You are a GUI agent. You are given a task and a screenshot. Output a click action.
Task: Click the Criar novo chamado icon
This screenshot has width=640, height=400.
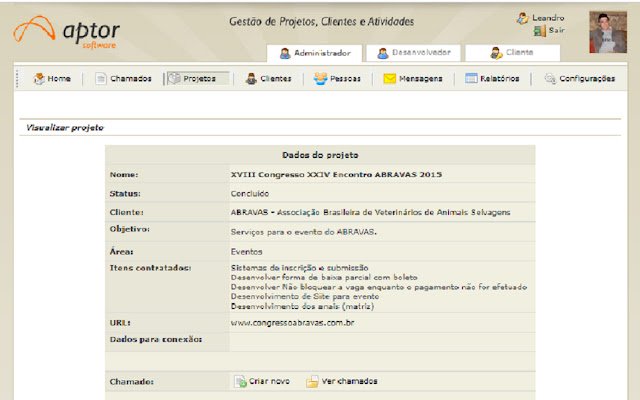tap(240, 381)
